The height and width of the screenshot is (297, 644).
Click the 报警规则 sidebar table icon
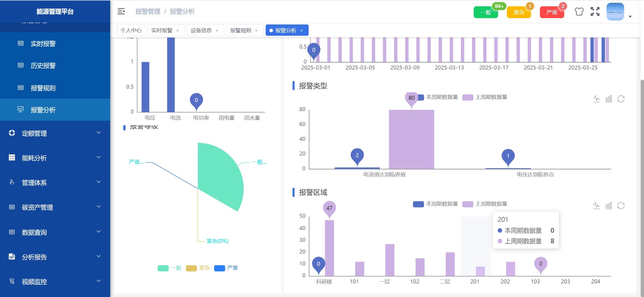20,88
